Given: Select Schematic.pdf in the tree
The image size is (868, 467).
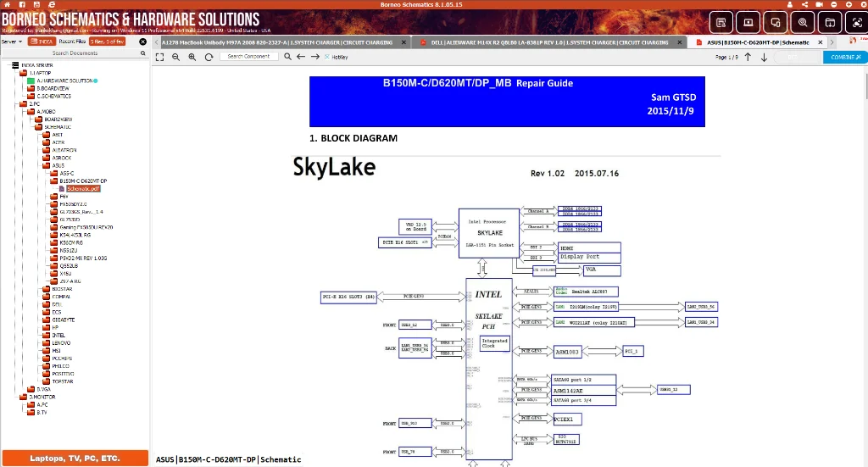Looking at the screenshot, I should [83, 189].
